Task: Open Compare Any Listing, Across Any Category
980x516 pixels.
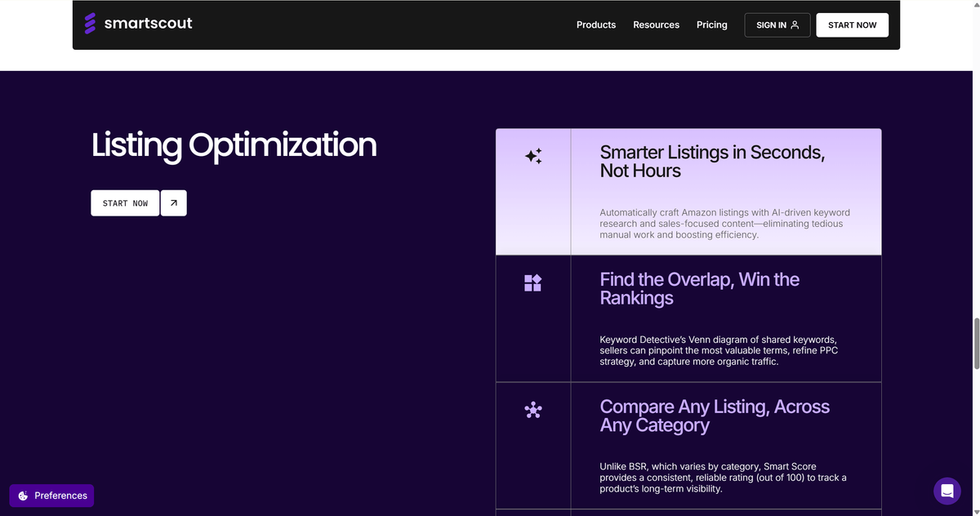Action: [688, 446]
